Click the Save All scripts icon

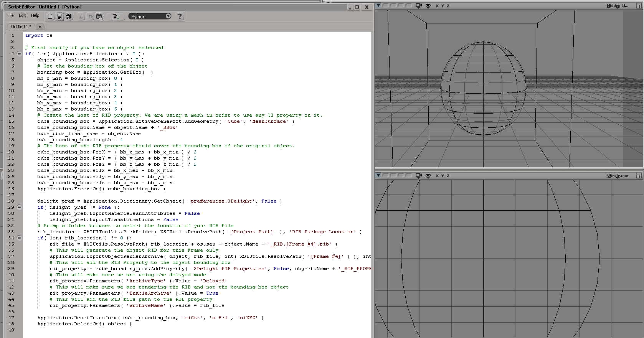[x=69, y=16]
